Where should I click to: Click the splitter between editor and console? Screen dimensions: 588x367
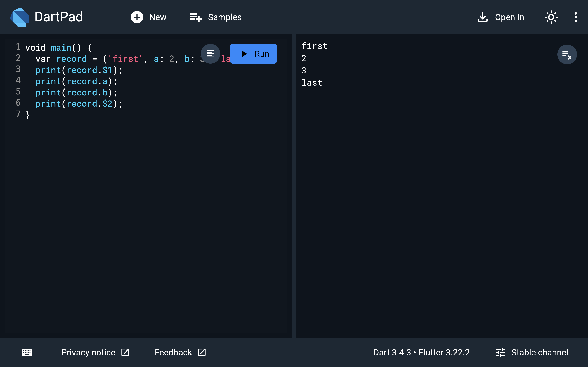294,186
